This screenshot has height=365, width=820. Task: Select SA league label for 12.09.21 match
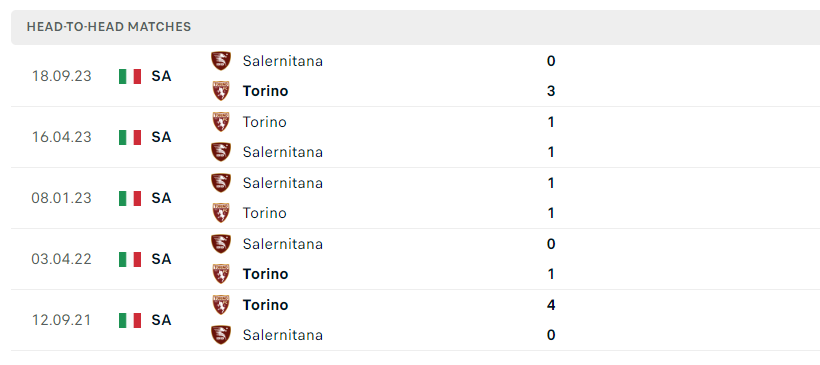pos(161,320)
